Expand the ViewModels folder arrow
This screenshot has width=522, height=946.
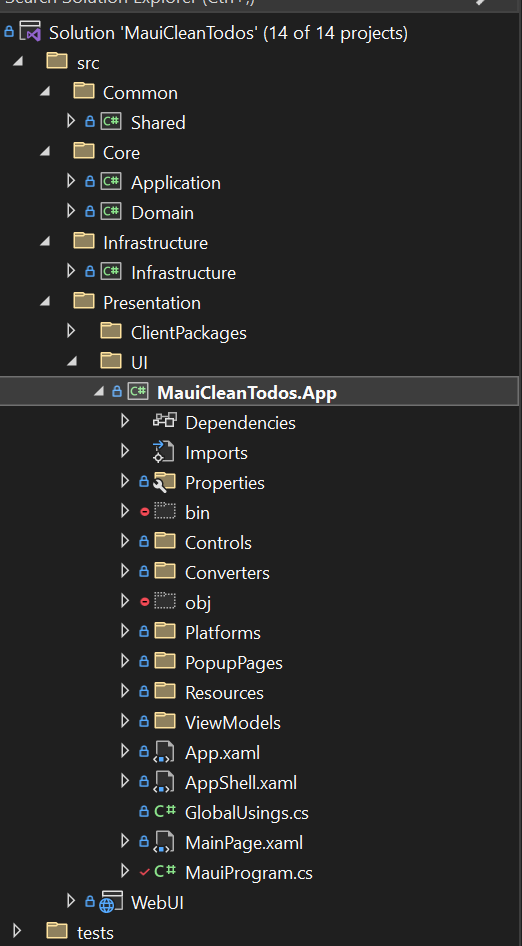click(125, 721)
